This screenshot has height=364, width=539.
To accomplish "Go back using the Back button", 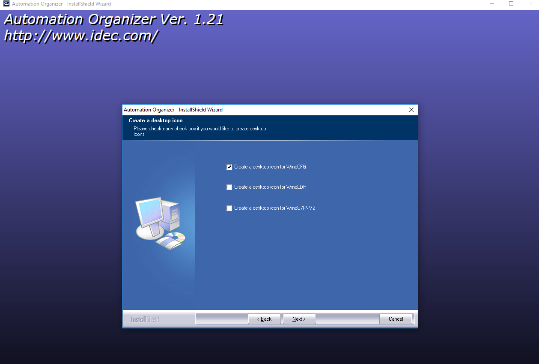I will [x=264, y=319].
